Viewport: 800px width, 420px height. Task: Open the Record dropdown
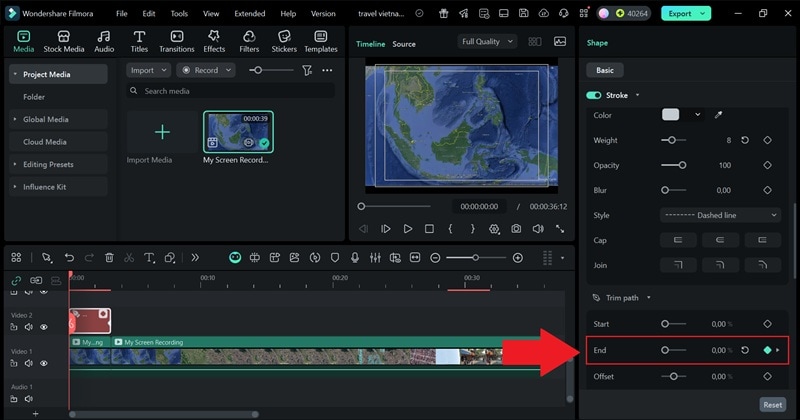click(206, 70)
